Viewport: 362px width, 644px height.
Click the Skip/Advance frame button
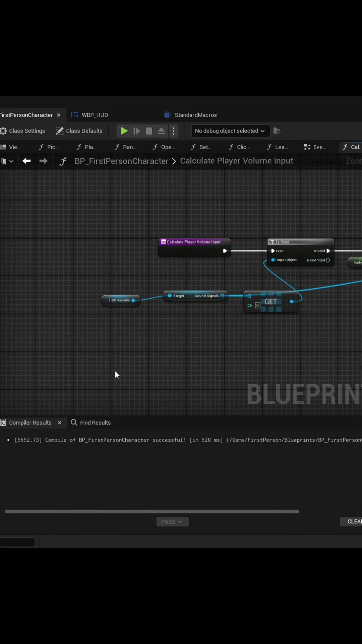(x=137, y=131)
